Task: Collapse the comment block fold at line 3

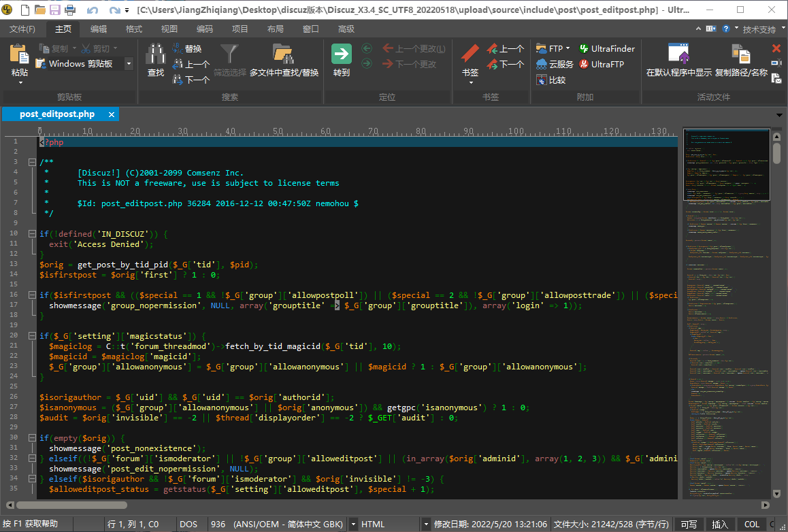Action: click(32, 162)
